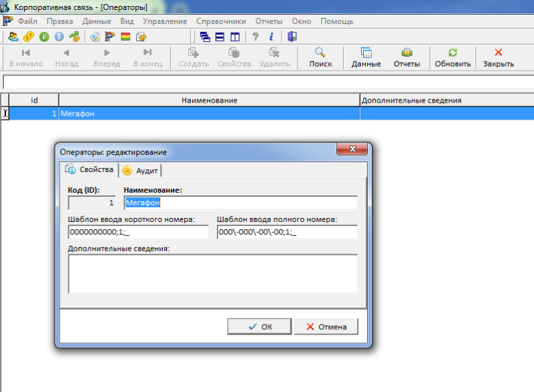Click the users icon in toolbar

[x=13, y=37]
